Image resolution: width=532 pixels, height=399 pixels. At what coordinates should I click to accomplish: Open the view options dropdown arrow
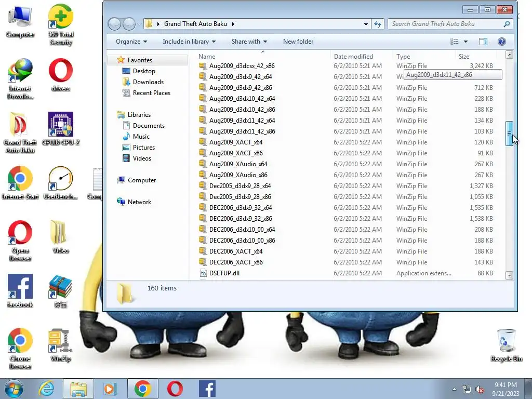pos(466,42)
